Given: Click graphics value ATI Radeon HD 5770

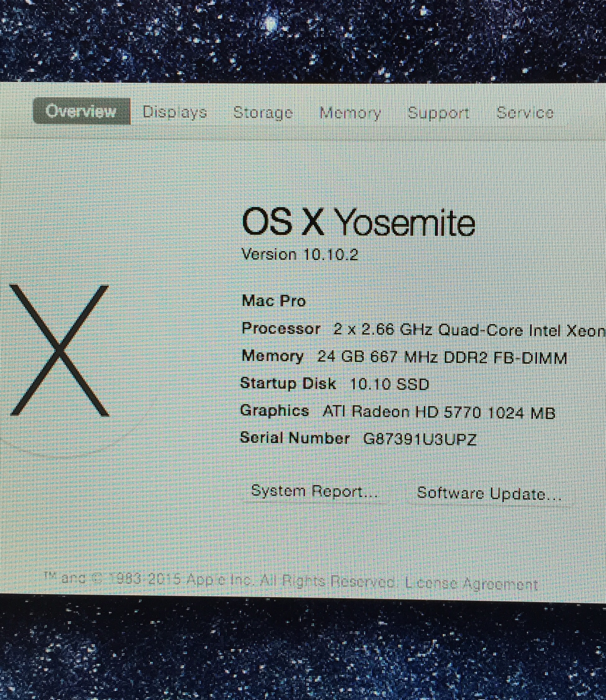Looking at the screenshot, I should click(x=439, y=412).
